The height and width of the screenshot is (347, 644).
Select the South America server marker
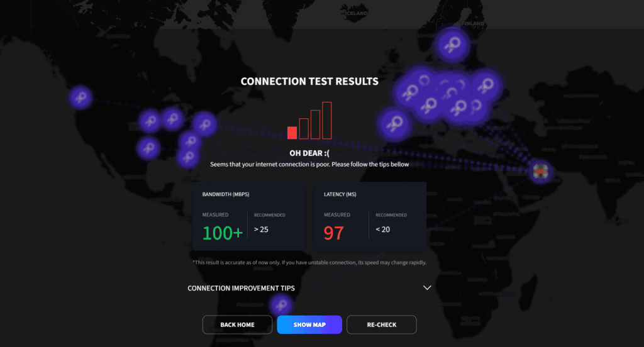tap(281, 305)
